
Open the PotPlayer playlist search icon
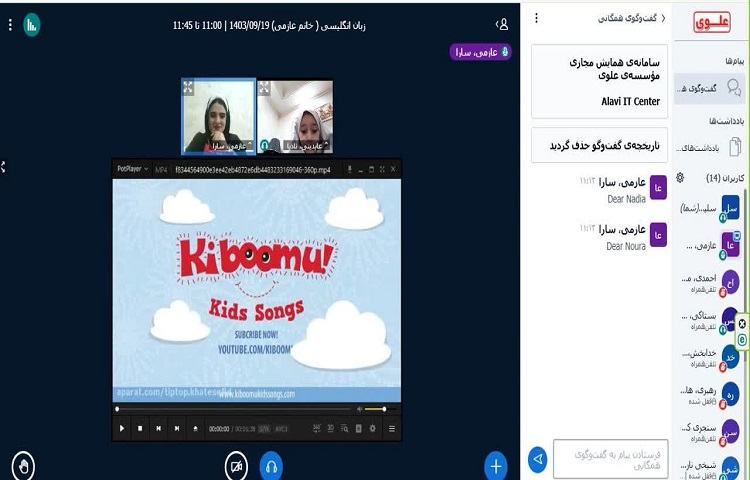coord(344,428)
